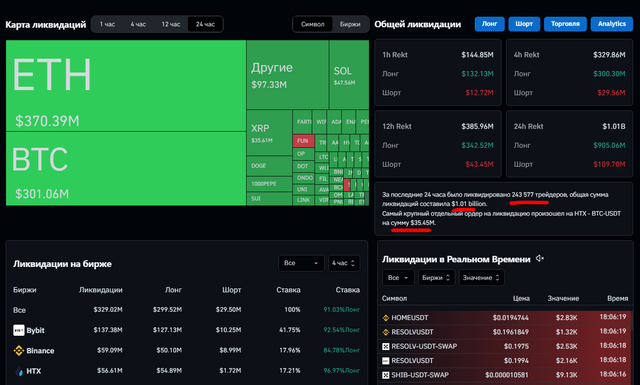Open the Биржи filter selector
This screenshot has height=385, width=640.
[x=436, y=278]
